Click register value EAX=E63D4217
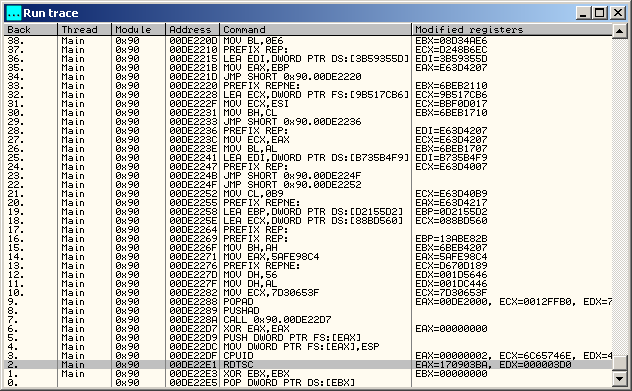Image resolution: width=632 pixels, height=391 pixels. point(451,203)
